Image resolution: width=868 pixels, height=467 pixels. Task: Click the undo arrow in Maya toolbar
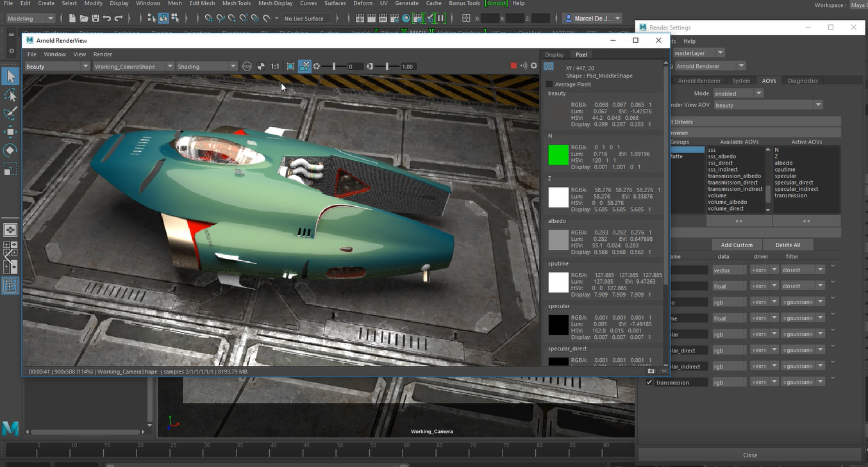(107, 19)
